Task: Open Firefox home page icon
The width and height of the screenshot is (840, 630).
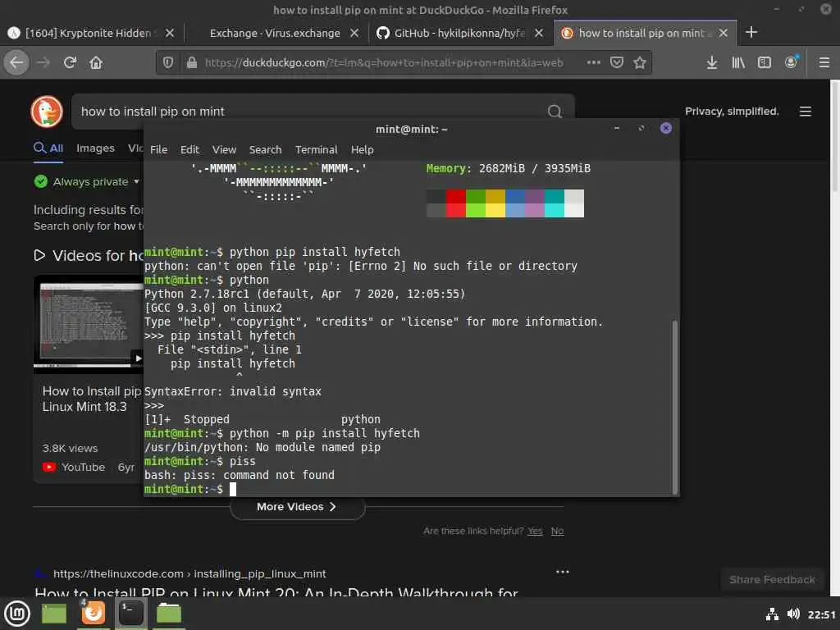Action: coord(96,62)
